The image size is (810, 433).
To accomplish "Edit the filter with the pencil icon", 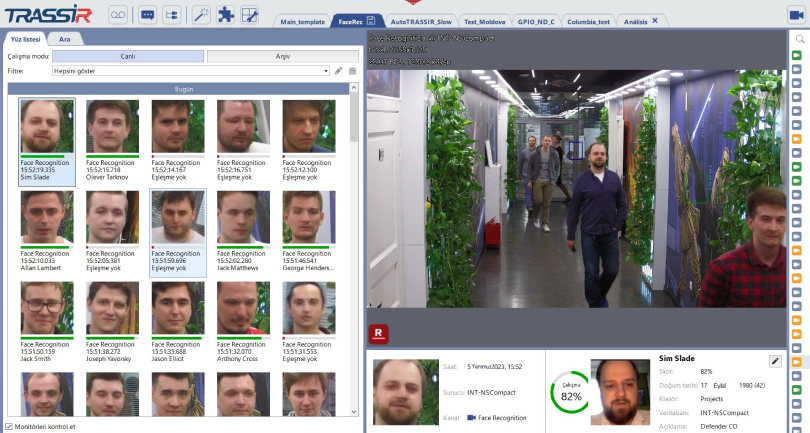I will [x=338, y=71].
